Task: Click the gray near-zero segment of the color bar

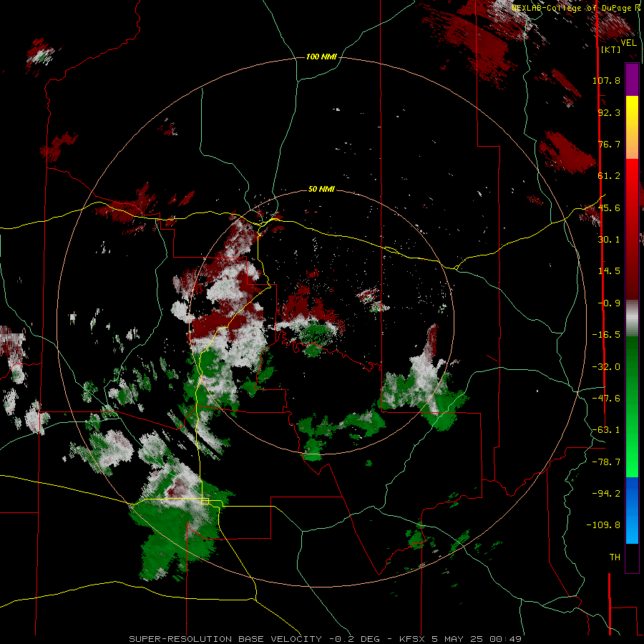Action: [632, 318]
